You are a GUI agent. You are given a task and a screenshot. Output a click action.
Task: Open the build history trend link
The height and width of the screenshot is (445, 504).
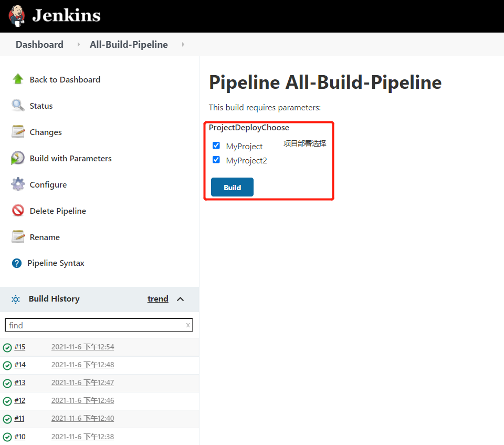click(x=157, y=299)
